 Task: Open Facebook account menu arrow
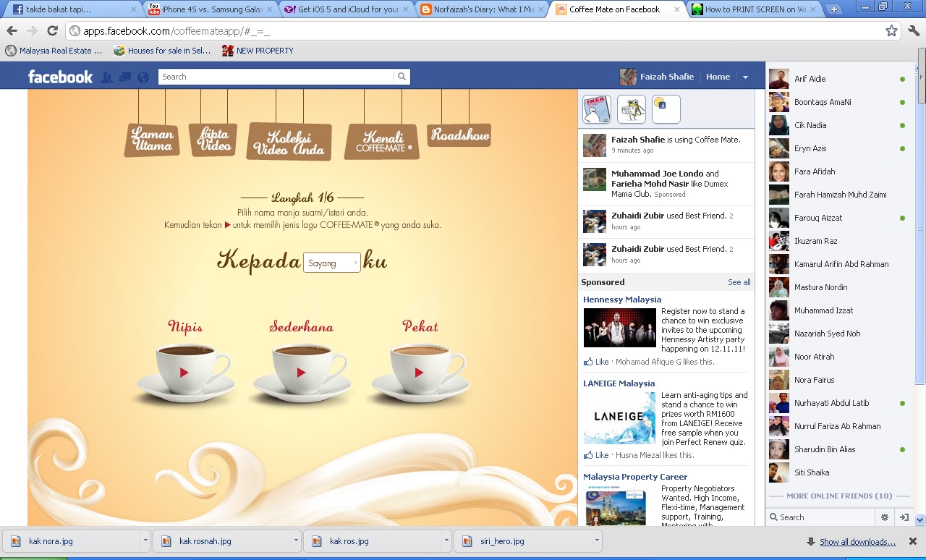coord(745,77)
